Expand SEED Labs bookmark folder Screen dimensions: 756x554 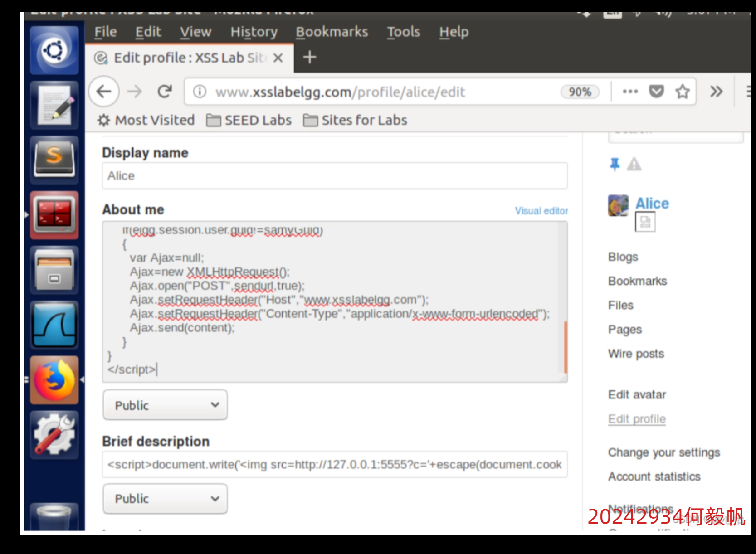(x=249, y=120)
